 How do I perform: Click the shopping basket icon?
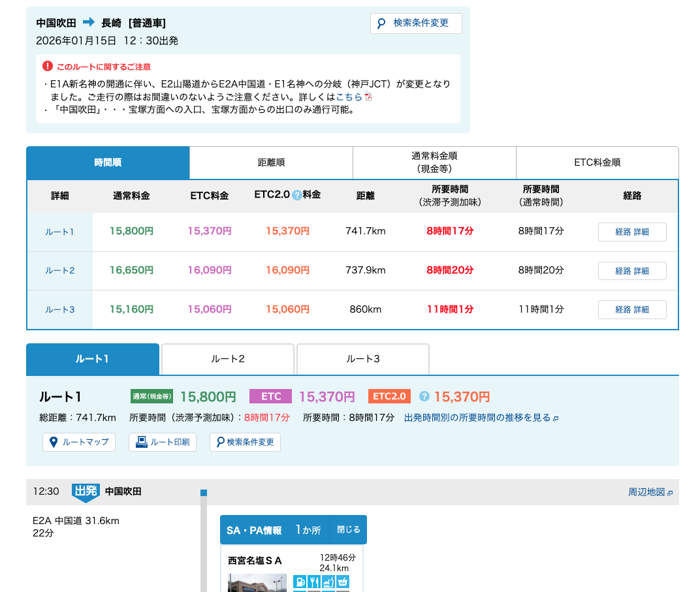coord(343,582)
